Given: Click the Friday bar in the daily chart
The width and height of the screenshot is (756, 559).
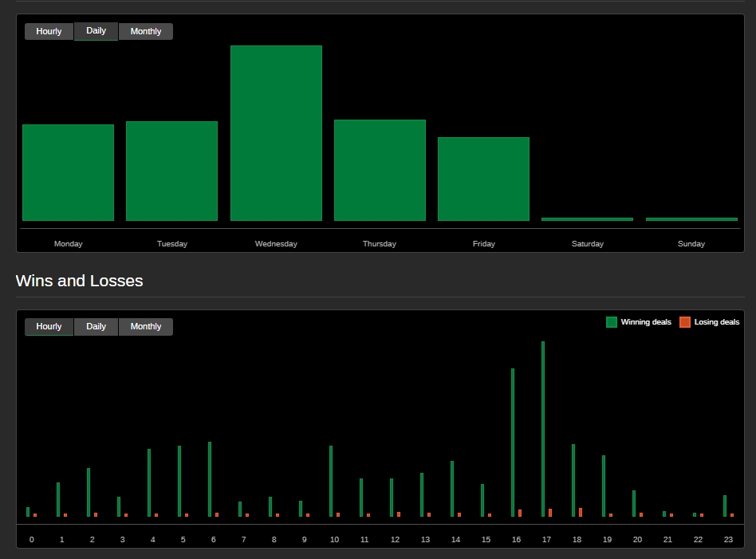Looking at the screenshot, I should click(483, 179).
